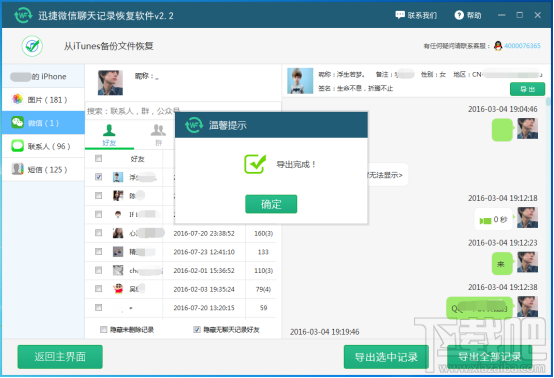The image size is (554, 378).
Task: Click the 导出选中记录 button
Action: click(x=386, y=357)
